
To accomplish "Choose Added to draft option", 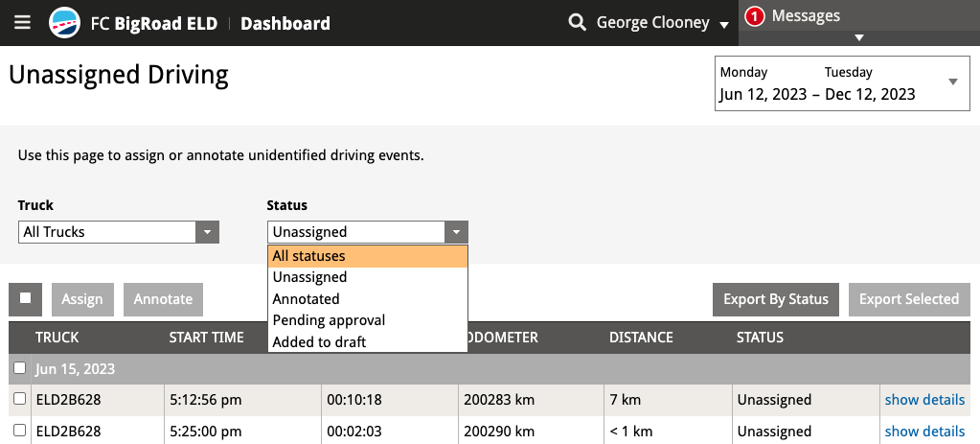I will (368, 342).
